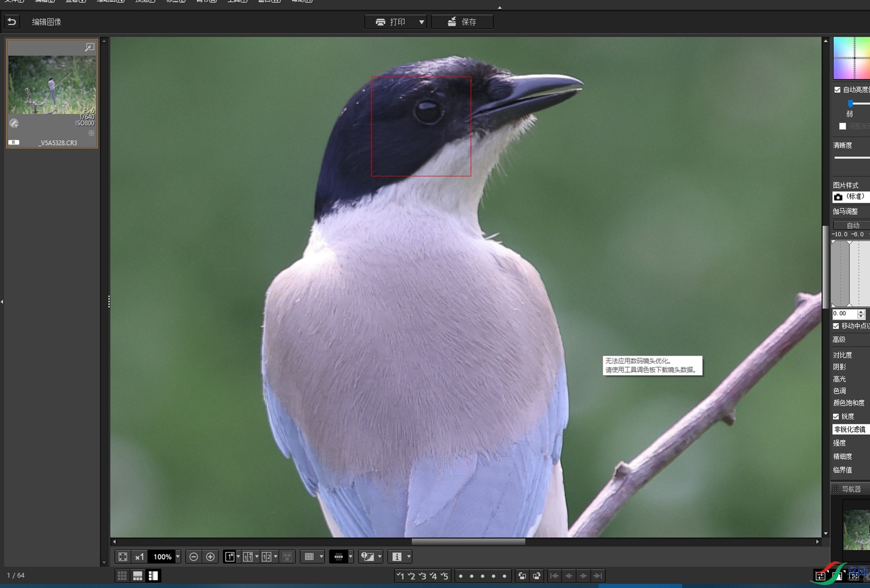Click the navigator preview thumbnail

click(x=856, y=530)
